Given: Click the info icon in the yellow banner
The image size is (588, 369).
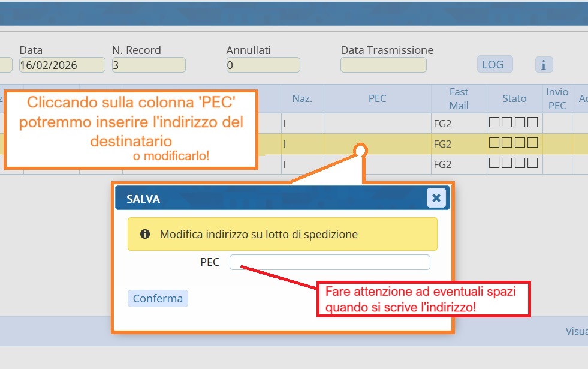Looking at the screenshot, I should [144, 234].
